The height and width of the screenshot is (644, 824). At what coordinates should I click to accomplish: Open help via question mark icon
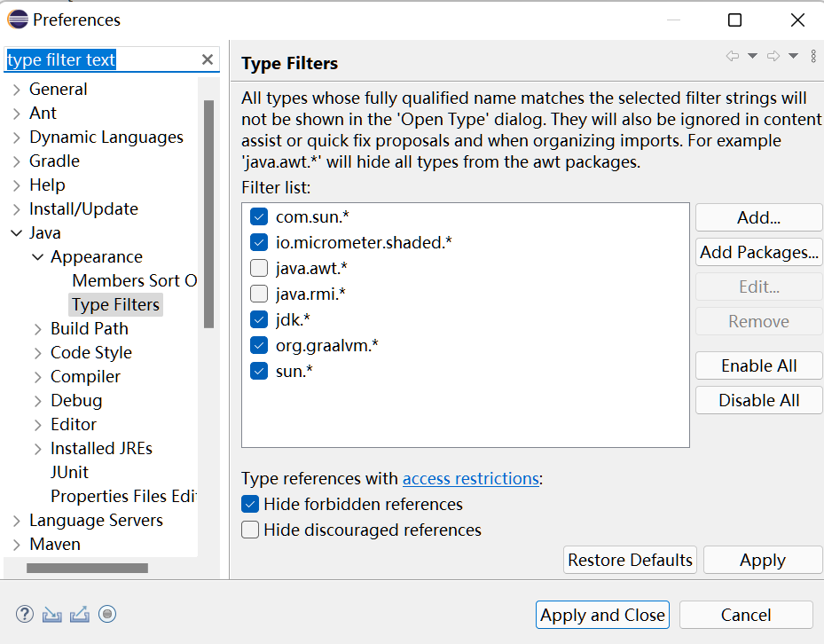pos(24,613)
